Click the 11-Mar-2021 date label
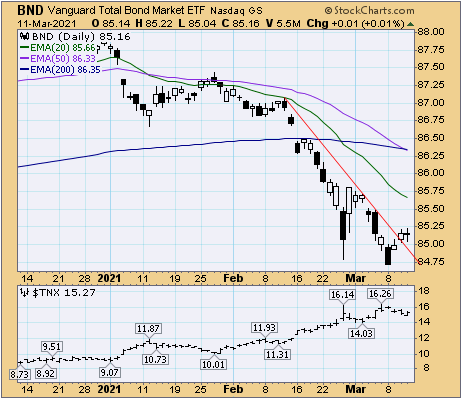Screen dimensions: 465x399 tap(47, 24)
